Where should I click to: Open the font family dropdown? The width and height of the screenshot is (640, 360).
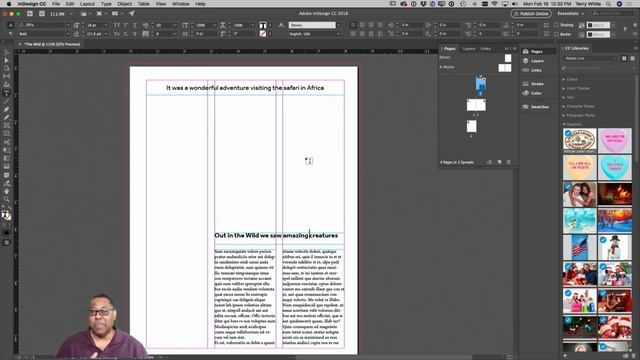click(x=68, y=25)
